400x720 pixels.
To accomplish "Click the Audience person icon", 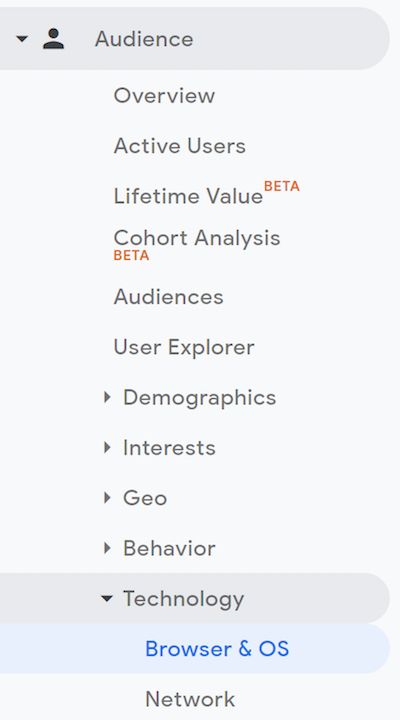I will 53,39.
